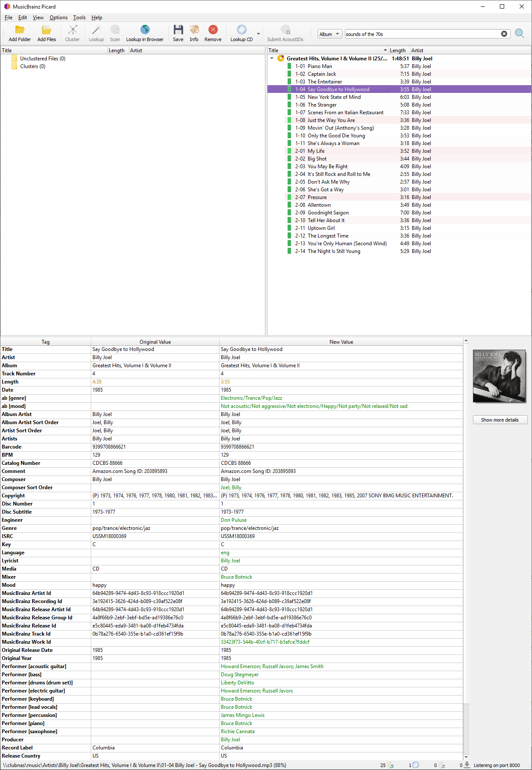
Task: Click the Cluster toolbar icon
Action: 72,30
